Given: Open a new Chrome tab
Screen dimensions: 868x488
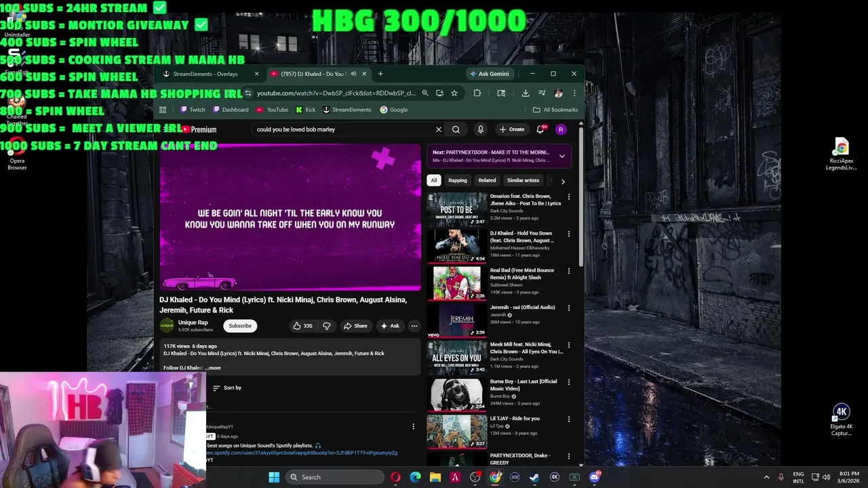Looking at the screenshot, I should (x=380, y=74).
